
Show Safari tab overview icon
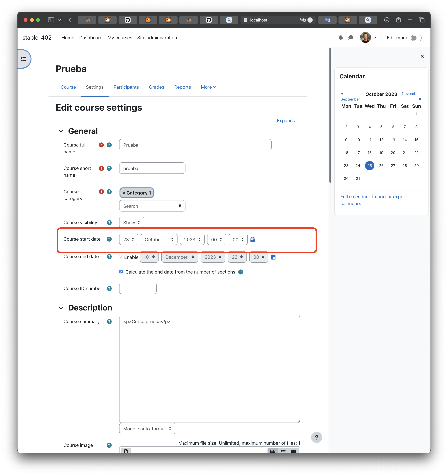point(421,20)
